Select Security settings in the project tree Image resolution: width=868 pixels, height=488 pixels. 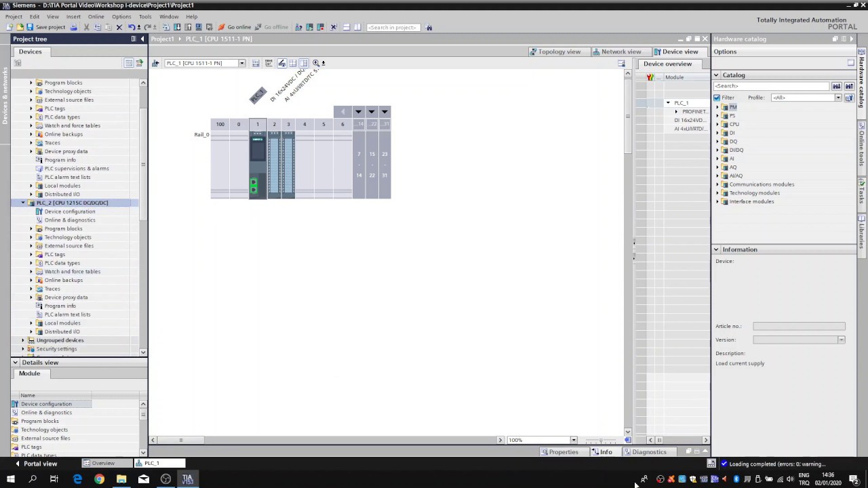(x=56, y=349)
